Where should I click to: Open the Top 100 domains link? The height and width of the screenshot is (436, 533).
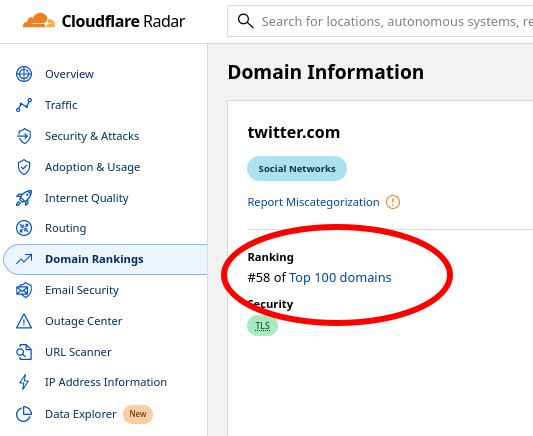tap(340, 278)
